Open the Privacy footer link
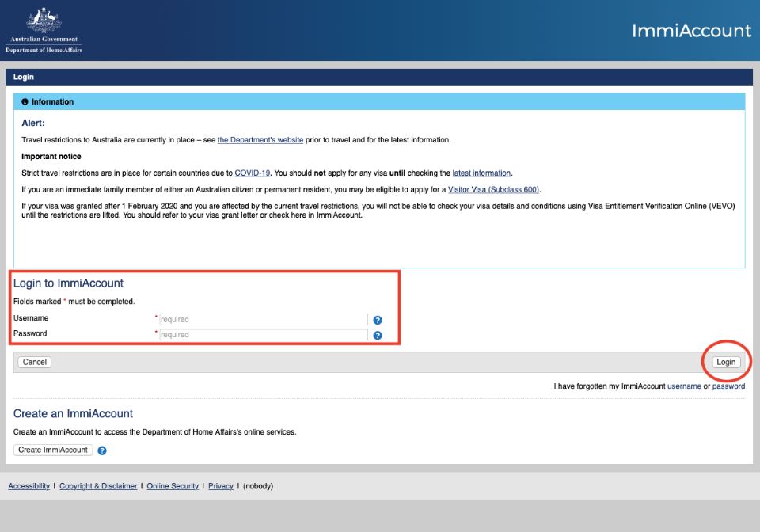Image resolution: width=760 pixels, height=532 pixels. (221, 486)
